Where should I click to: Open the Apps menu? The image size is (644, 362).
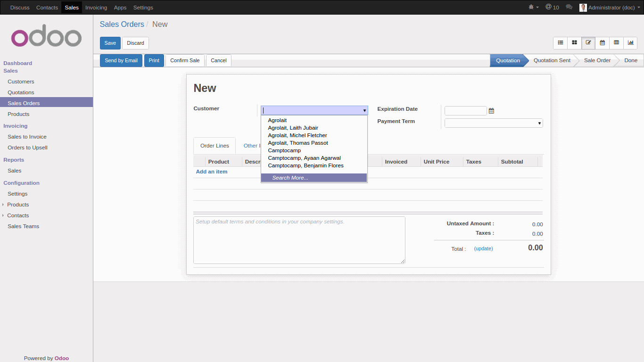120,7
